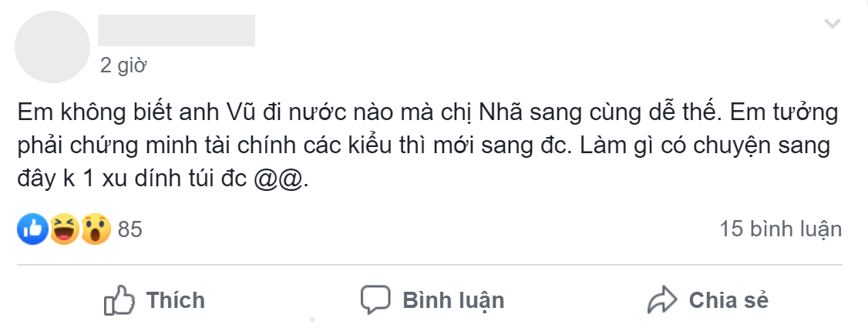Image resolution: width=868 pixels, height=331 pixels.
Task: Share the post via "Chia sẻ" label
Action: [728, 301]
